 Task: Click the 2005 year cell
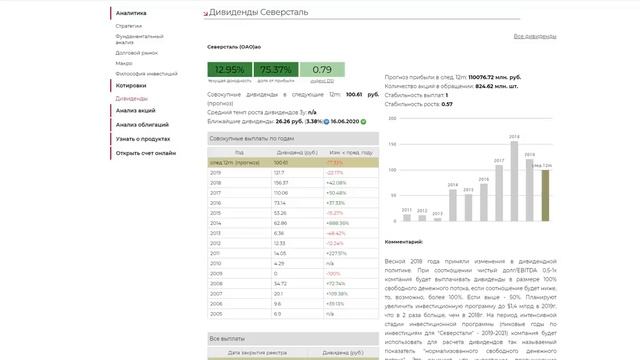click(216, 314)
